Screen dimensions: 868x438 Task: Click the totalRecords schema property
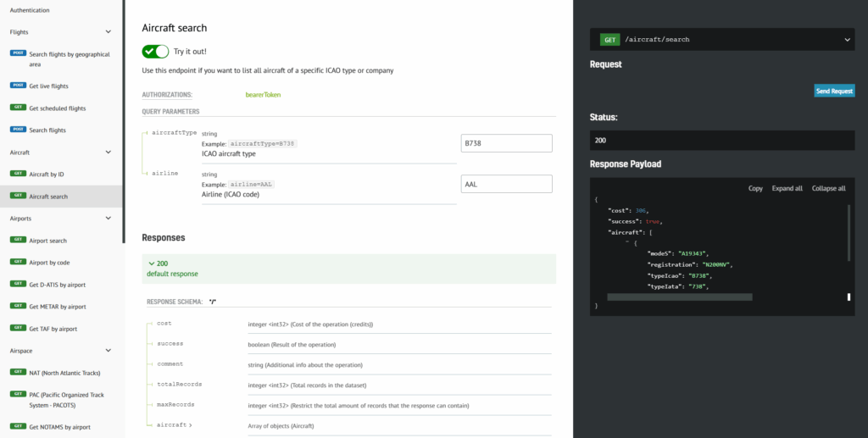tap(180, 384)
